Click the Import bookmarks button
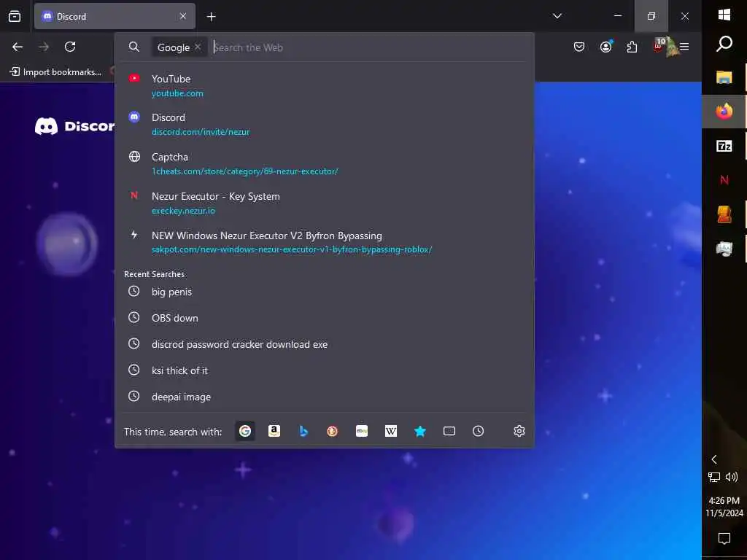This screenshot has width=747, height=560. click(55, 72)
